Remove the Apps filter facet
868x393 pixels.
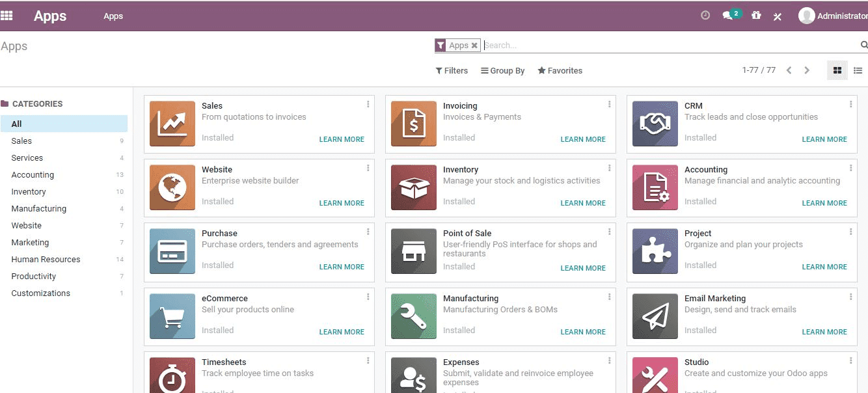point(474,46)
